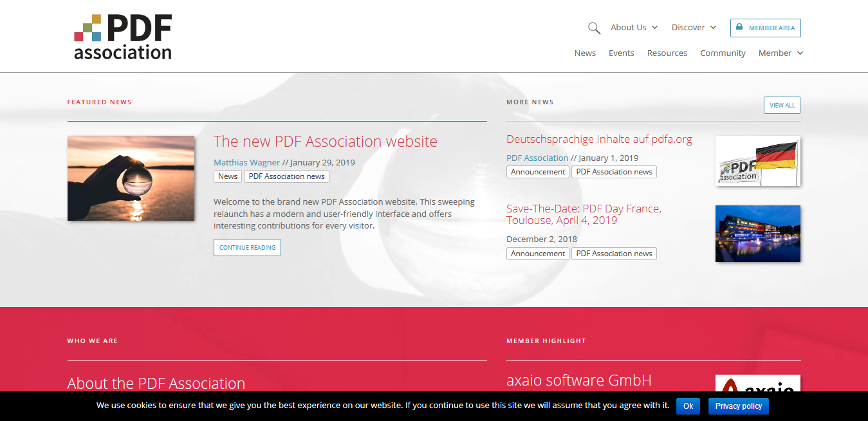
Task: Click the Toulouse night building thumbnail
Action: pos(758,234)
